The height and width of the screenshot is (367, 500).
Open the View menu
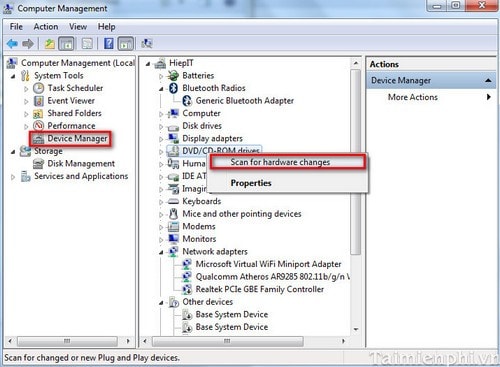click(x=78, y=27)
